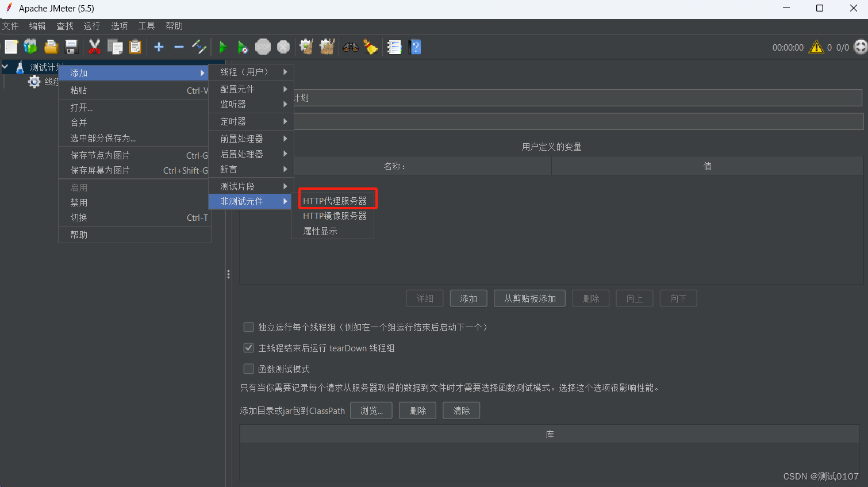868x487 pixels.
Task: Click the 清除 button
Action: [462, 411]
